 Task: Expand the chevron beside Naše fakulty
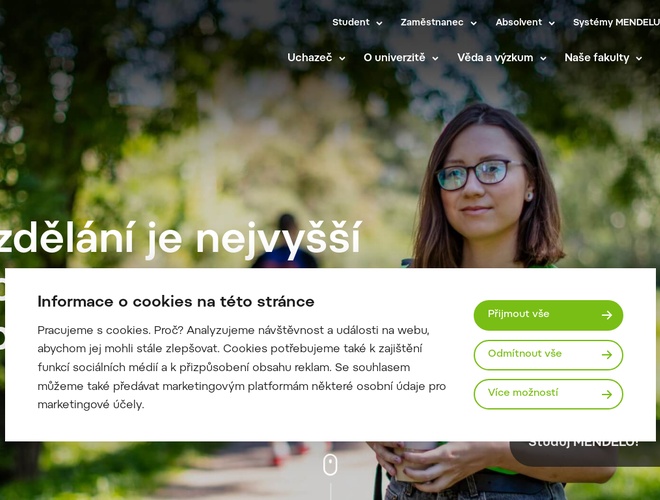(639, 59)
